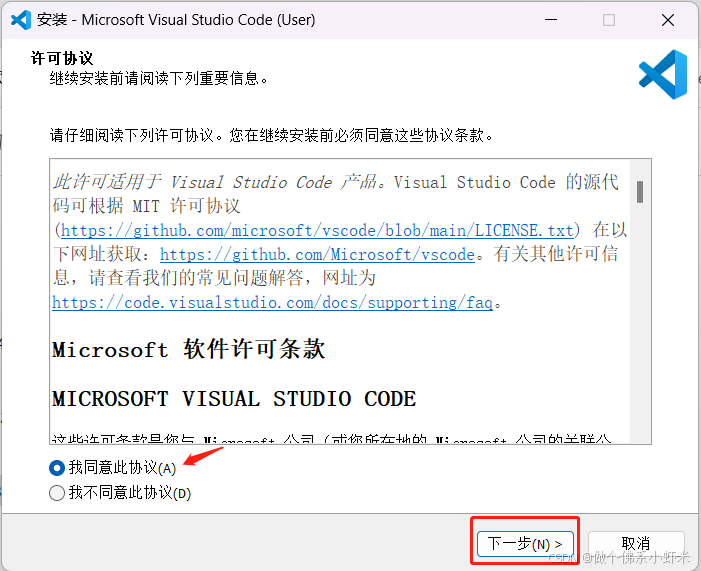This screenshot has height=571, width=701.
Task: Click the license text scrollbar thumb
Action: pos(640,192)
